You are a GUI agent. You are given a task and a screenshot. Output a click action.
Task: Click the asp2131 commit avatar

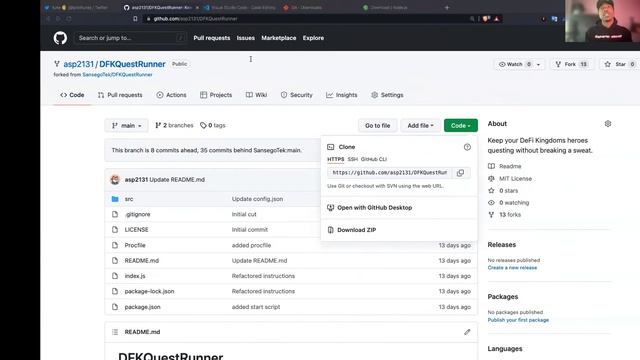point(115,180)
